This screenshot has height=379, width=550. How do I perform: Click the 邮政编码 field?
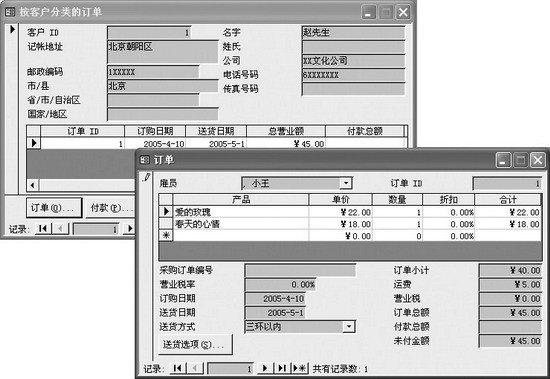[x=153, y=72]
